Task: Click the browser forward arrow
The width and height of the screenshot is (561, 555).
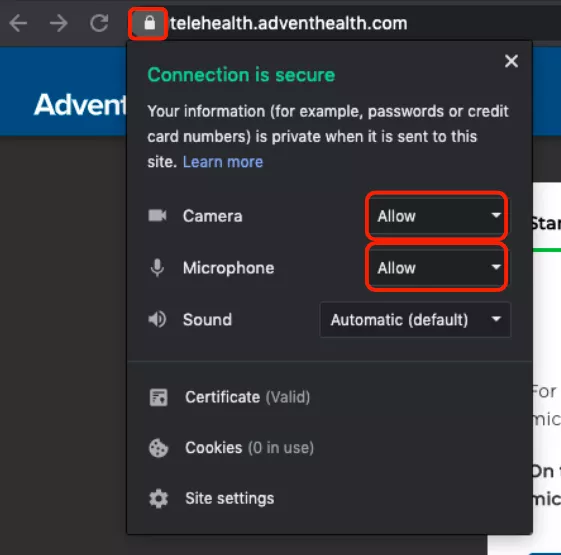Action: [x=59, y=23]
